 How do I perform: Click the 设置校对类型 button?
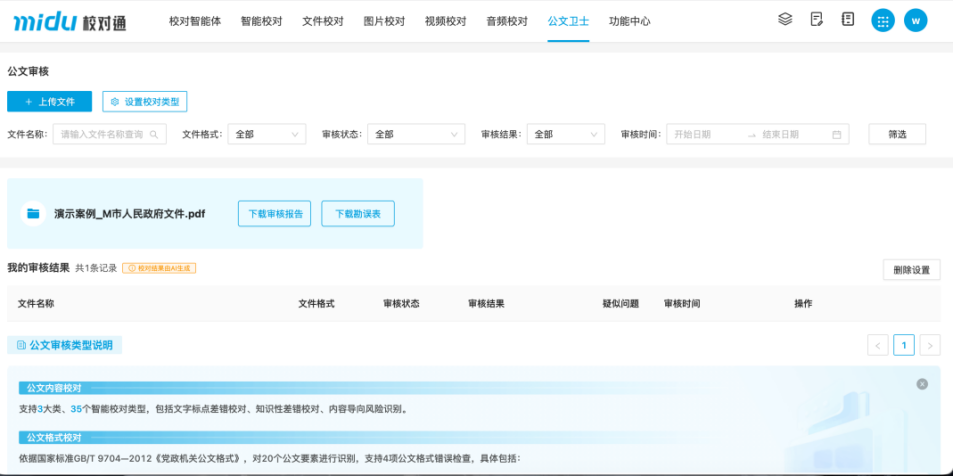145,101
